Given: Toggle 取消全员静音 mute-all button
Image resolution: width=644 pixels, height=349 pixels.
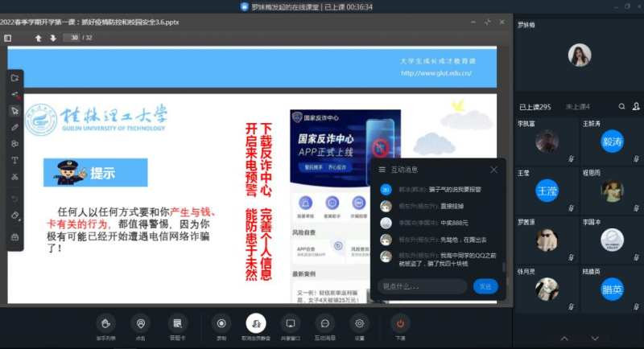Looking at the screenshot, I should (256, 323).
